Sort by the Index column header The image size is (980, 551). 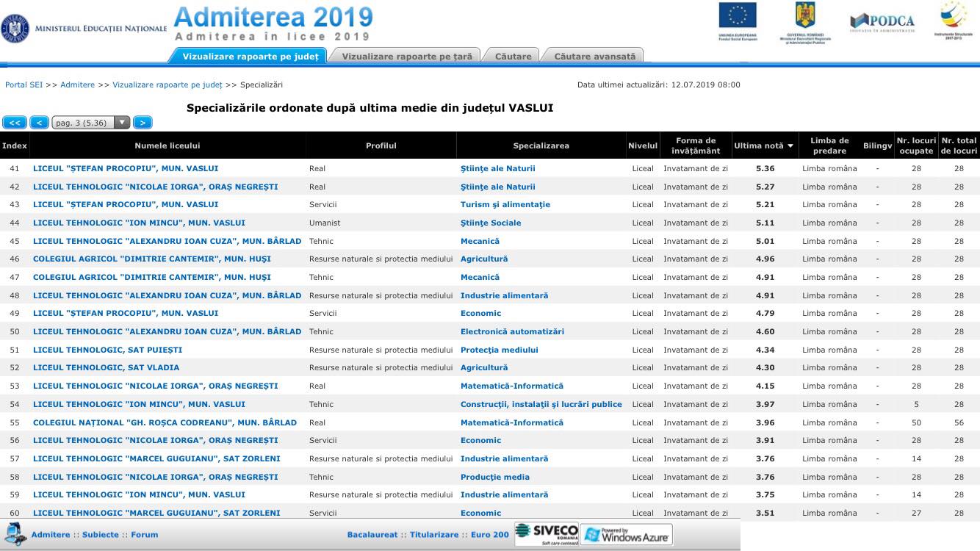(15, 145)
